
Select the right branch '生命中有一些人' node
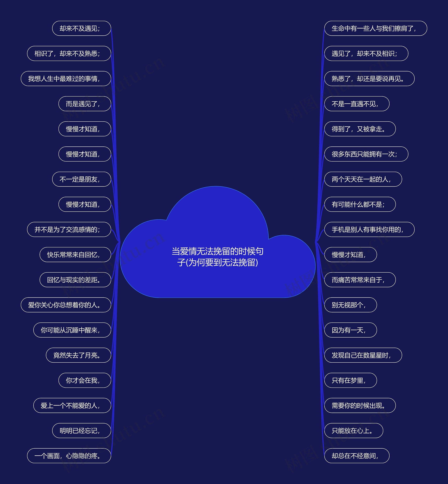click(374, 29)
